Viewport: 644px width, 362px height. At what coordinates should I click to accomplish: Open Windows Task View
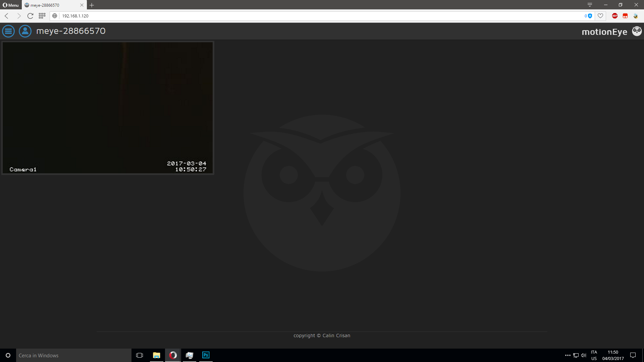(140, 355)
